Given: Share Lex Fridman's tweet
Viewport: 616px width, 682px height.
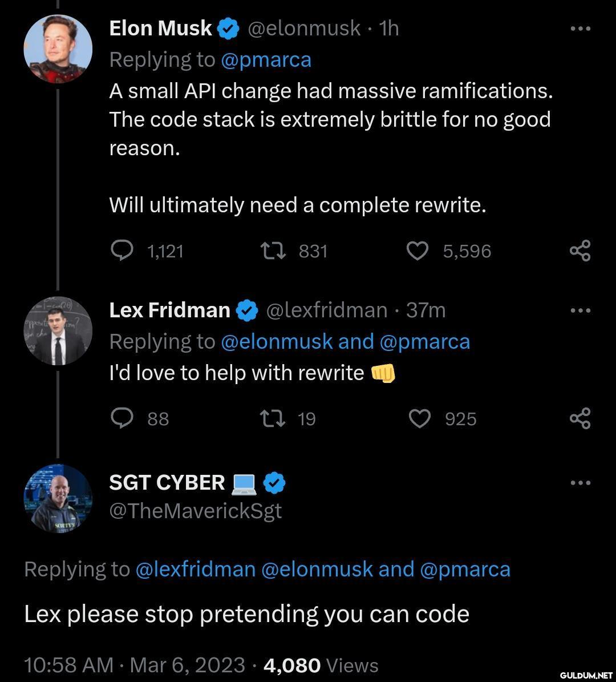Looking at the screenshot, I should click(581, 418).
